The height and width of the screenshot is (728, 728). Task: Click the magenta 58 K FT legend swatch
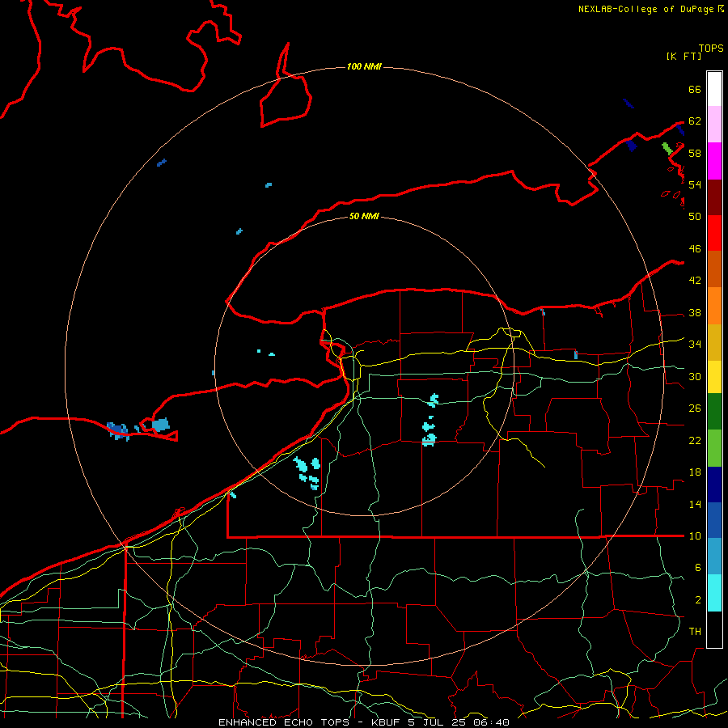714,161
